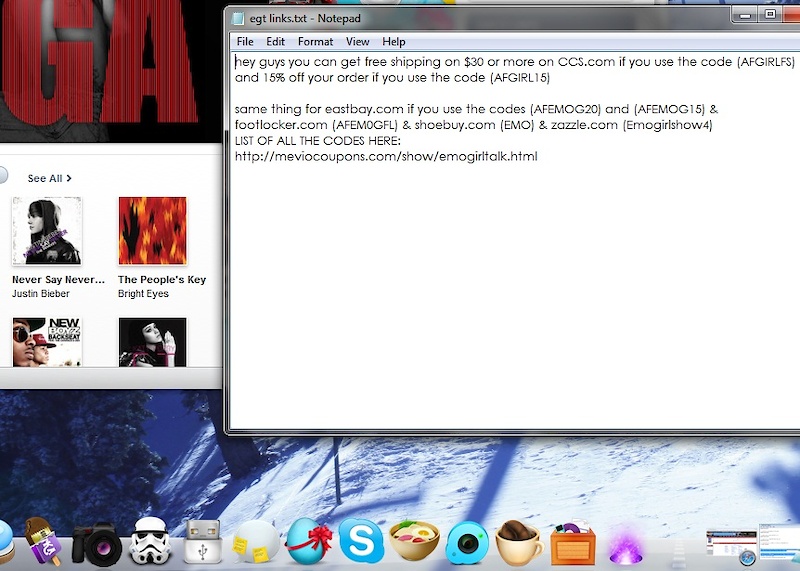Open the Katy Perry album cover
This screenshot has height=571, width=800.
153,342
